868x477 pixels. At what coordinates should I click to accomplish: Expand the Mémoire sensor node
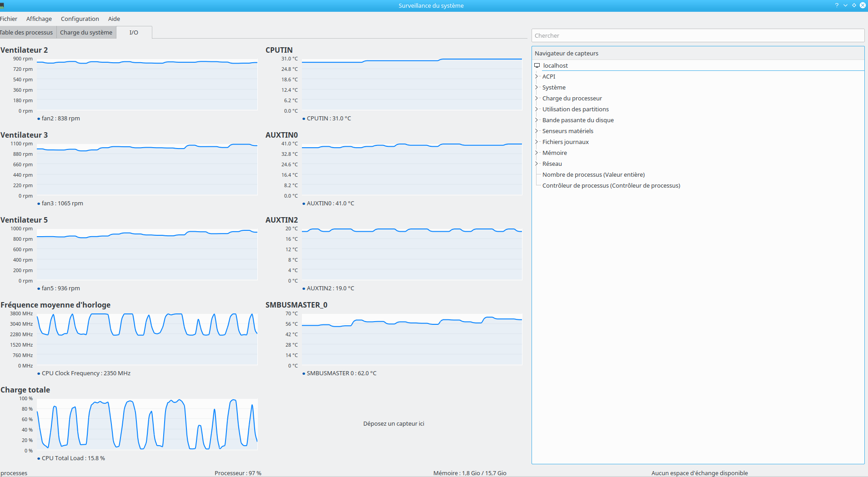tap(537, 153)
